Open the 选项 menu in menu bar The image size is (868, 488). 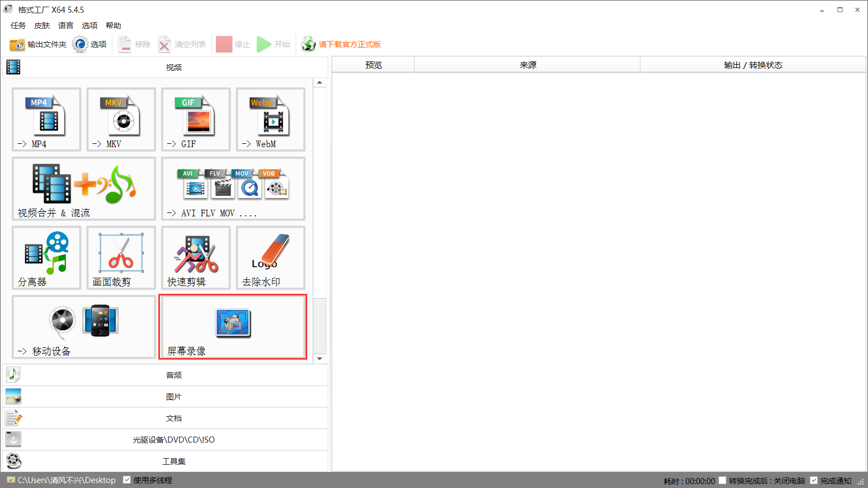[90, 25]
